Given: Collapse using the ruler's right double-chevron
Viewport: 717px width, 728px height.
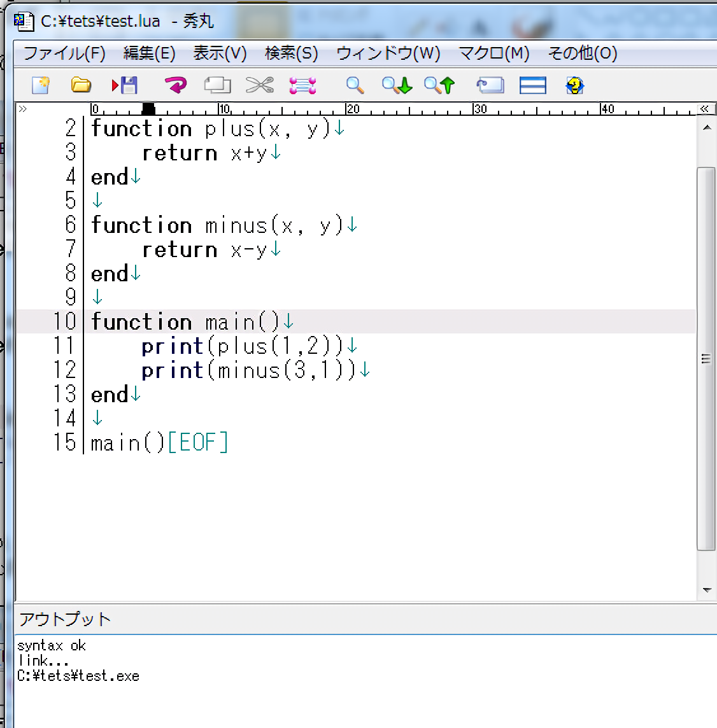Looking at the screenshot, I should click(x=704, y=109).
